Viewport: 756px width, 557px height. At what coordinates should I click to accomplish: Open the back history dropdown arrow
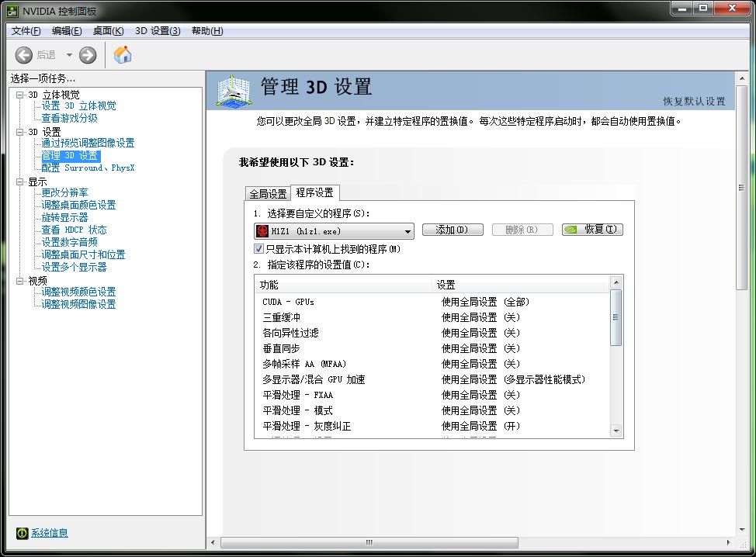[x=69, y=55]
